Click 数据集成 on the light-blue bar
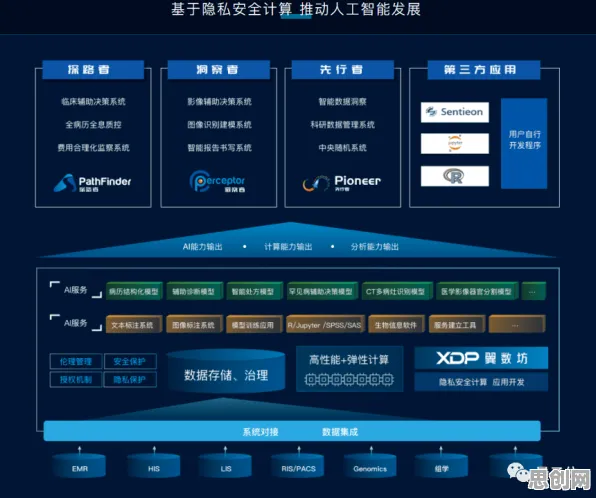This screenshot has height=498, width=596. 340,432
